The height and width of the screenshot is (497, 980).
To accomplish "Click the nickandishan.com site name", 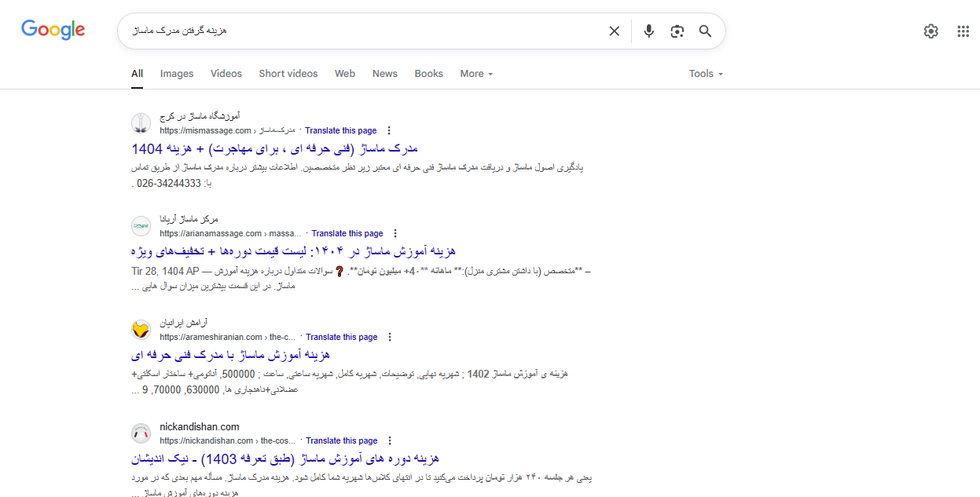I will (x=200, y=426).
